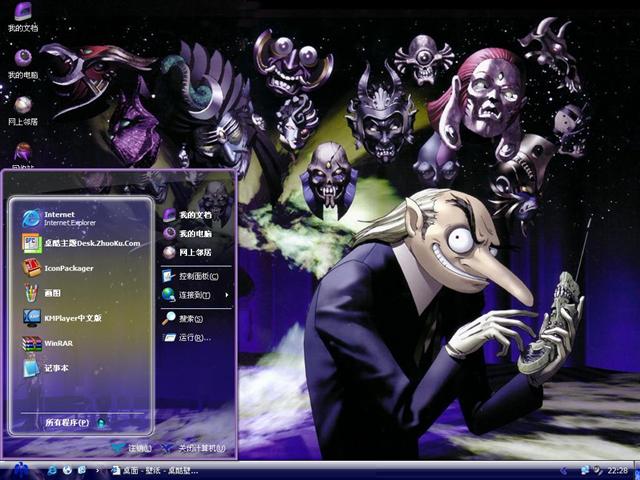This screenshot has height=480, width=640.
Task: Open Network Neighborhood (网上邻居) desktop icon
Action: (x=23, y=111)
